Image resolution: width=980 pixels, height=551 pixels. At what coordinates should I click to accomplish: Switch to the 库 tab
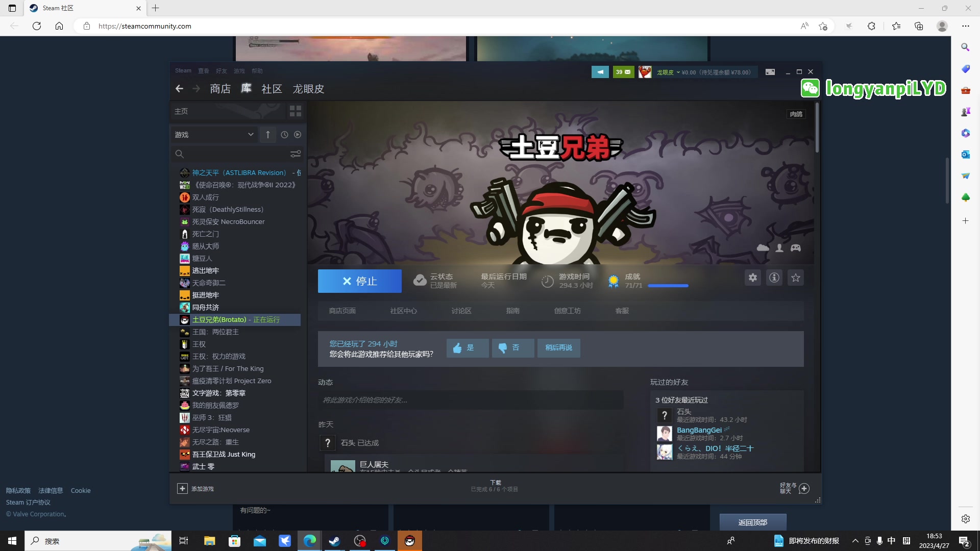[x=247, y=88]
